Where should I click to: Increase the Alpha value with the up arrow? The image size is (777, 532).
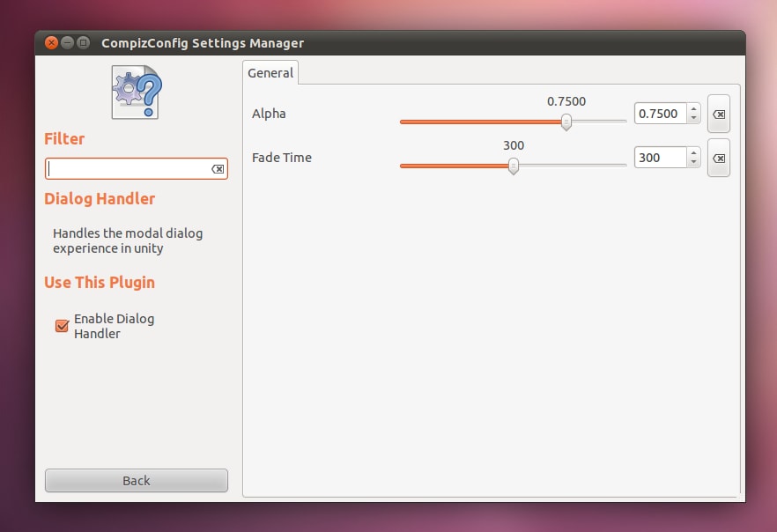pyautogui.click(x=694, y=109)
